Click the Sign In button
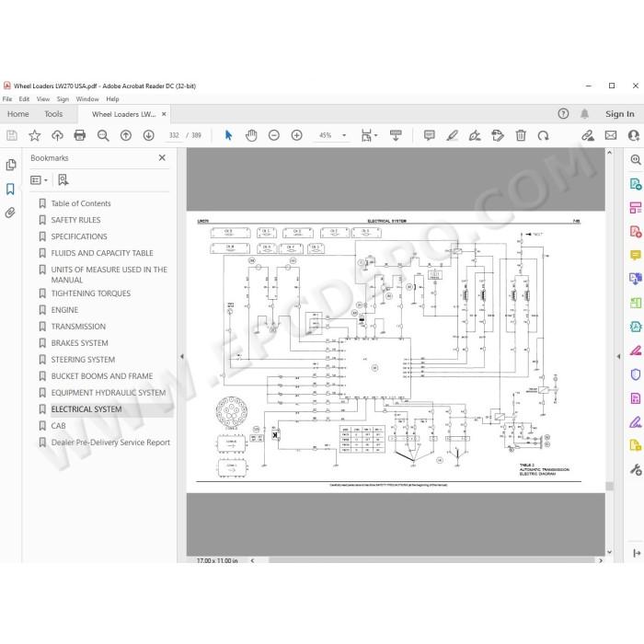The width and height of the screenshot is (644, 644). coord(620,114)
